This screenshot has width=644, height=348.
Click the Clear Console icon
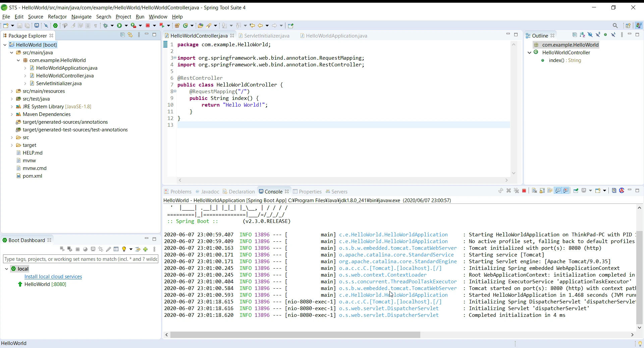(x=534, y=191)
